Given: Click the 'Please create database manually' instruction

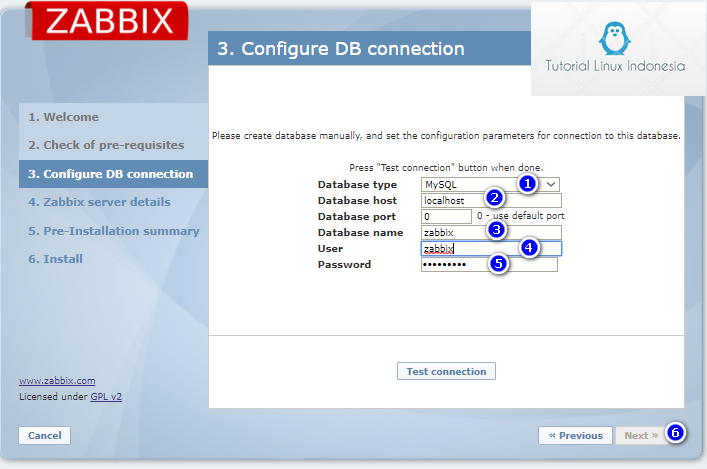Looking at the screenshot, I should (446, 136).
